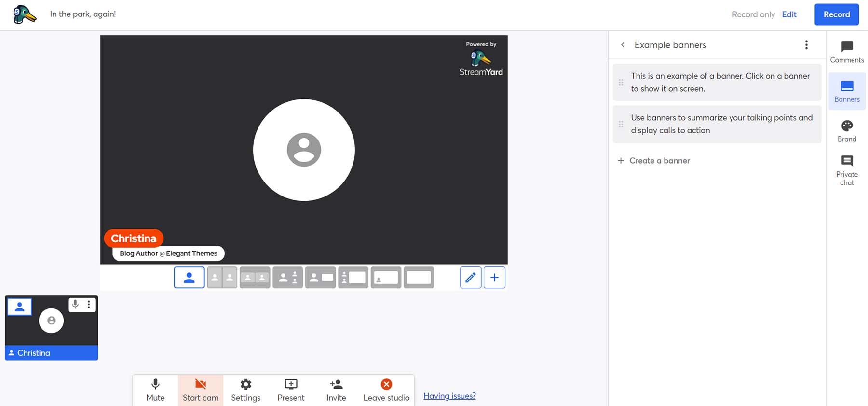The width and height of the screenshot is (868, 406).
Task: Toggle Christina's on-stage solo button in thumbnail
Action: [20, 307]
